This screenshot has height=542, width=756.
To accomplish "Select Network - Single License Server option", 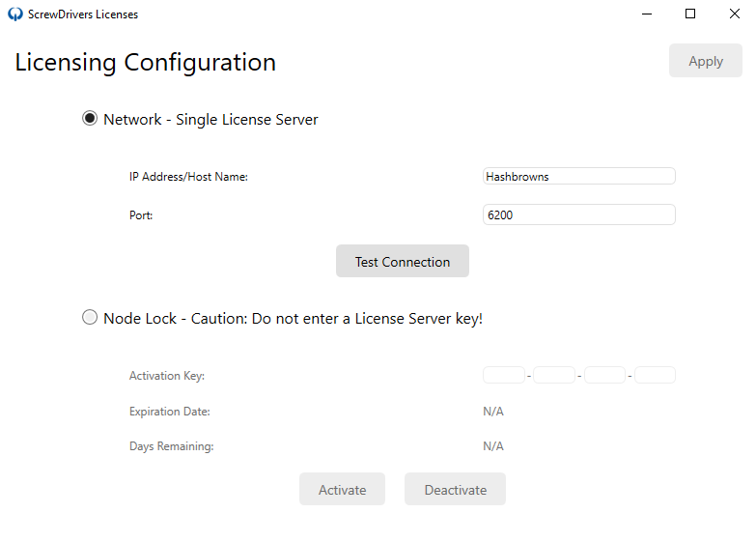I will point(90,118).
